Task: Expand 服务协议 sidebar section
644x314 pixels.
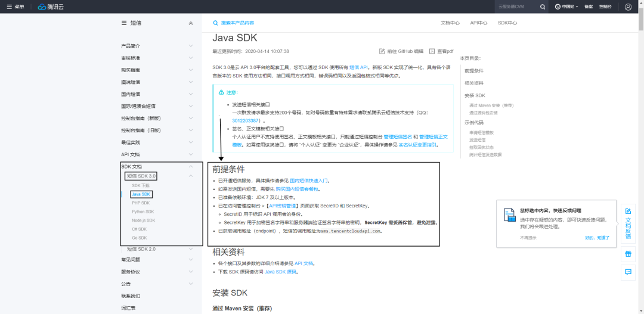Action: pos(191,272)
